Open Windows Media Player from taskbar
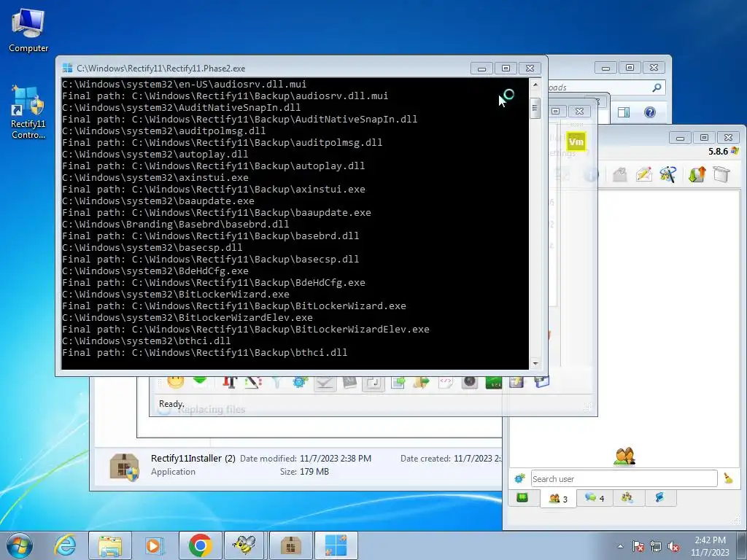The width and height of the screenshot is (747, 560). (x=153, y=545)
